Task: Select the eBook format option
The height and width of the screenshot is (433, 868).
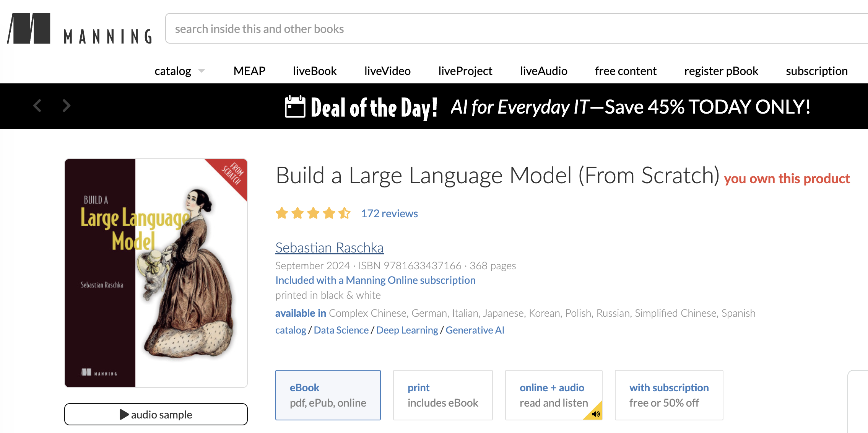Action: [328, 395]
